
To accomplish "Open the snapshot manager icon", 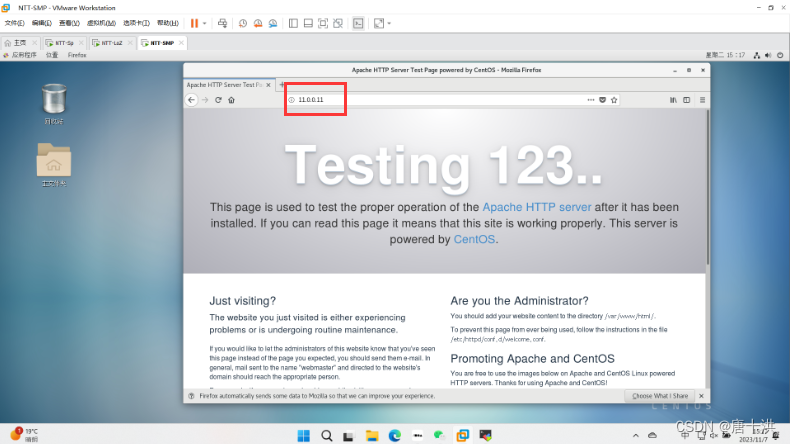I will (x=273, y=23).
